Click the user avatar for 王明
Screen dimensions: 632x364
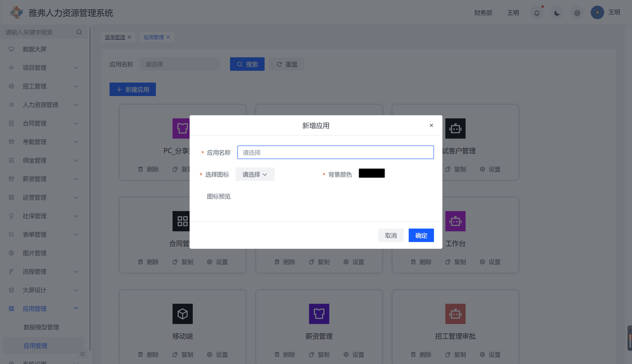point(597,12)
